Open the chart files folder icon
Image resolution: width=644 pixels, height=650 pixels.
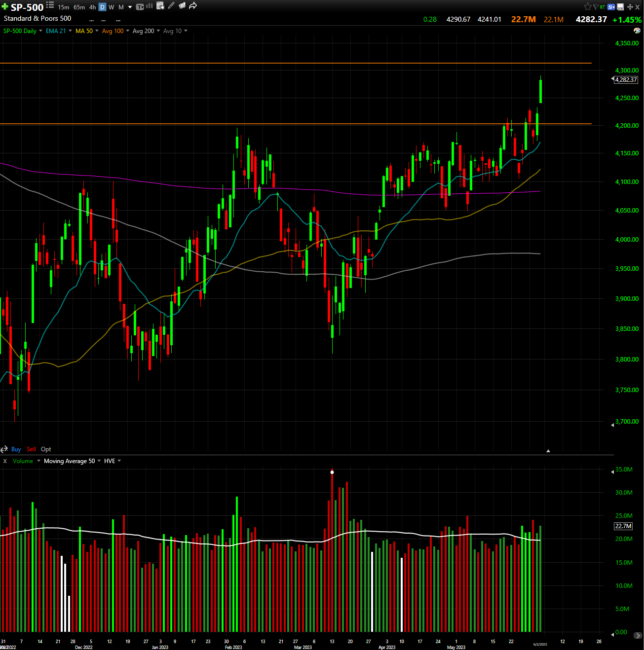(182, 6)
